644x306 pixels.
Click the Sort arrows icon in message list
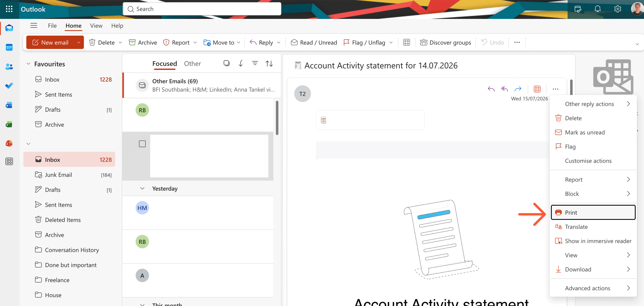coord(269,63)
